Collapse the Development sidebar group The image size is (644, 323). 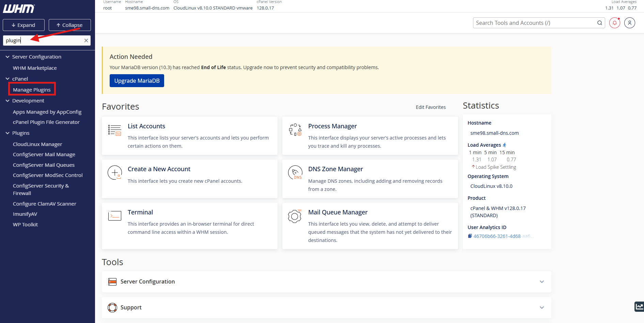(x=7, y=101)
